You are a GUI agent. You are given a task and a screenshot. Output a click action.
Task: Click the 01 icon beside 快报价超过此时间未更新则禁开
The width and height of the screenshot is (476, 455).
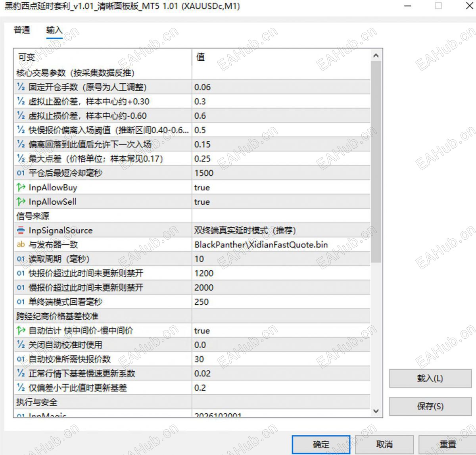tap(21, 273)
